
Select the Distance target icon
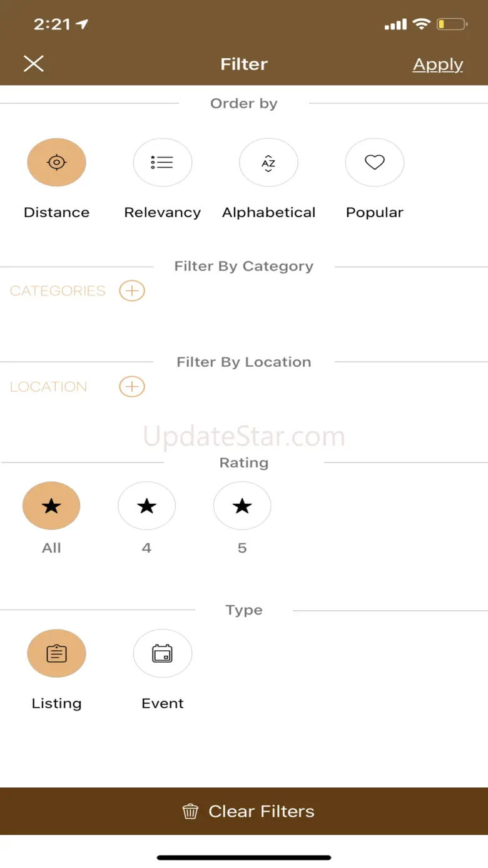pos(56,163)
